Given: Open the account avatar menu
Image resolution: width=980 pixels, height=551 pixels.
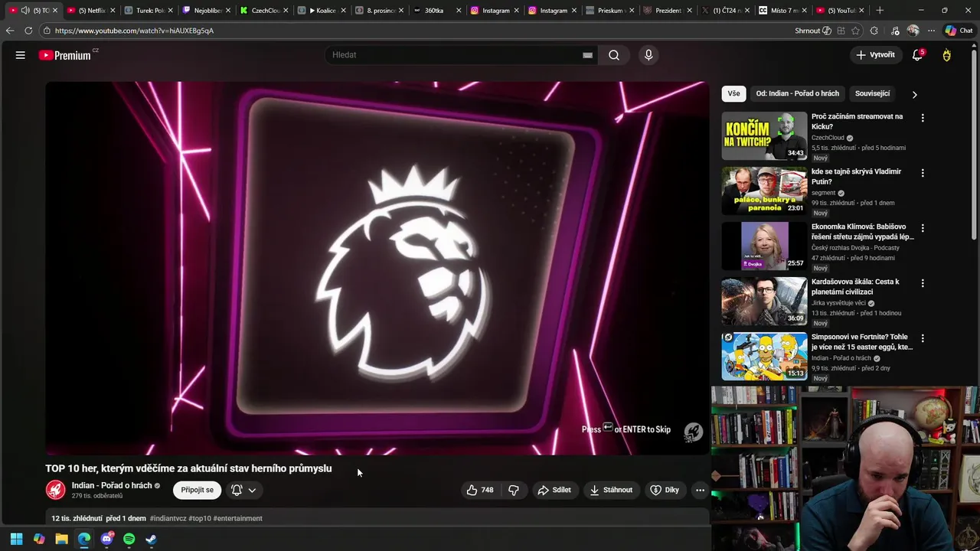Looking at the screenshot, I should tap(947, 55).
